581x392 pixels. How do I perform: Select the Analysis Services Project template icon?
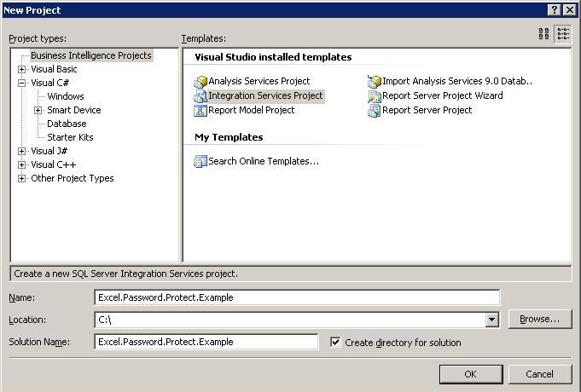pyautogui.click(x=200, y=82)
